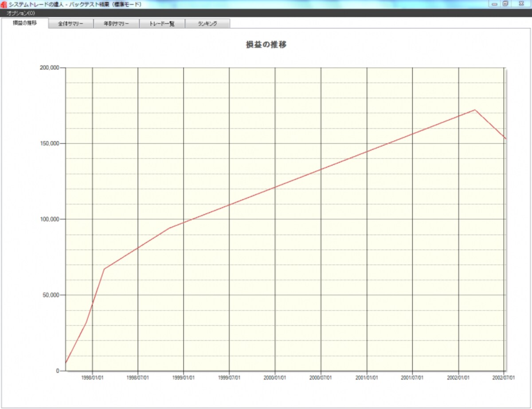This screenshot has height=409, width=532.
Task: Switch to the 全体サマリー tab
Action: tap(71, 24)
